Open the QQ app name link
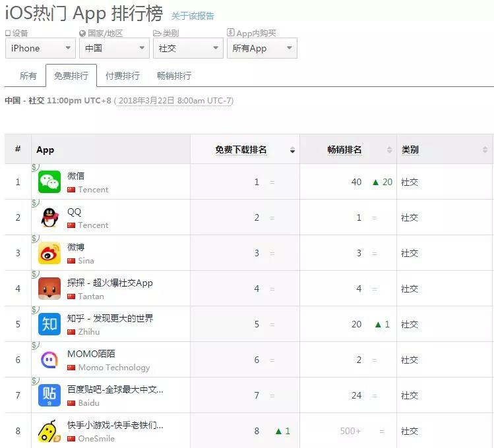This screenshot has height=448, width=494. (x=75, y=211)
